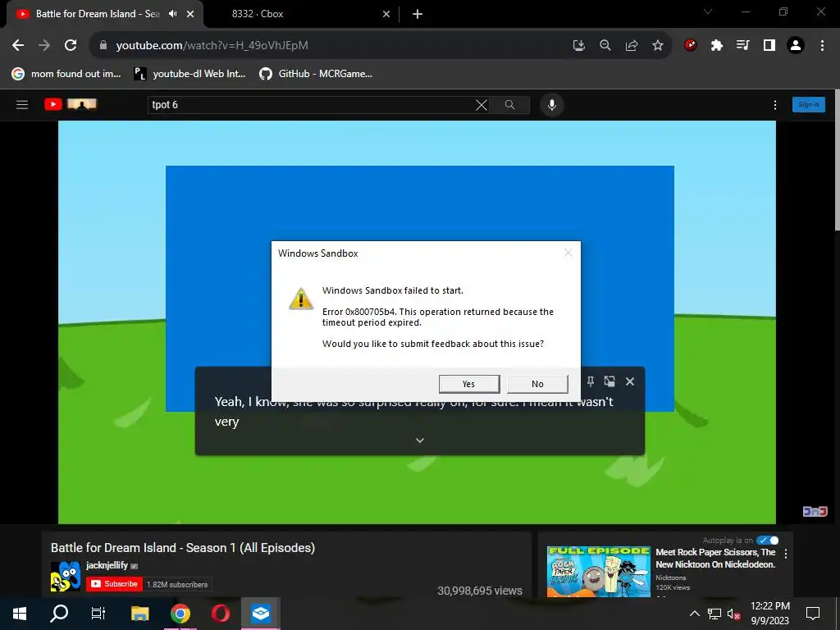The width and height of the screenshot is (840, 630).
Task: Click muted volume icon in tray
Action: click(x=734, y=614)
